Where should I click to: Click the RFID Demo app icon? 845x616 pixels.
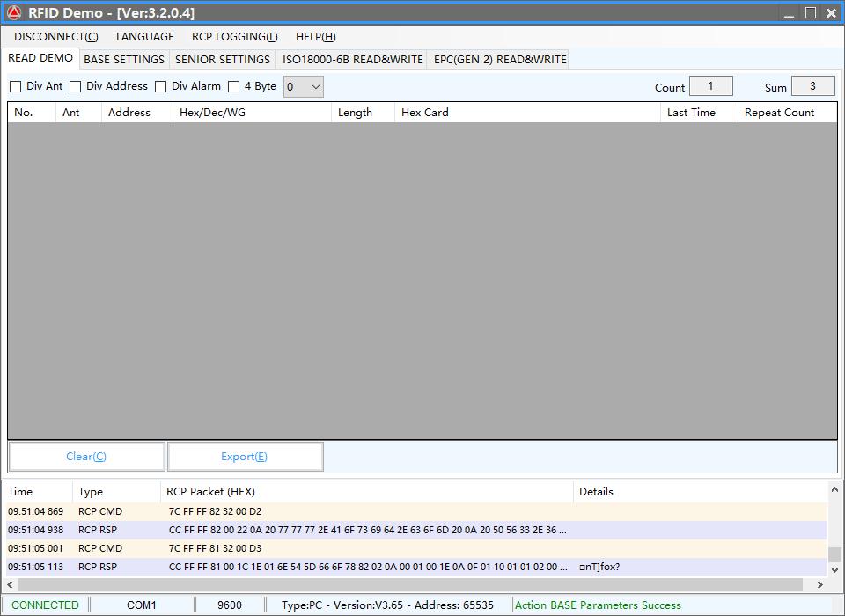pyautogui.click(x=13, y=12)
